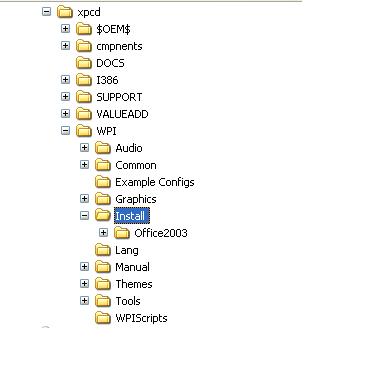The width and height of the screenshot is (376, 378).
Task: Click the DOCS folder icon
Action: pyautogui.click(x=84, y=63)
